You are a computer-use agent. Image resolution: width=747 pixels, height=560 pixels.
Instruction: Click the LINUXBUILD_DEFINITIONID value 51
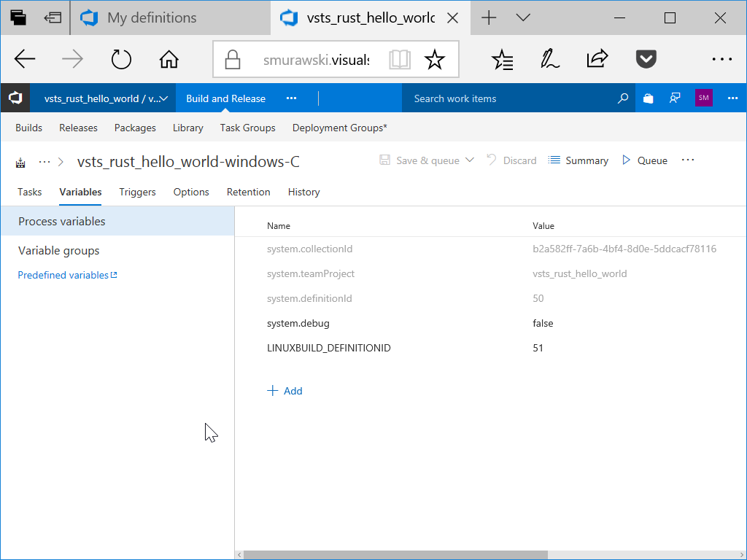538,348
